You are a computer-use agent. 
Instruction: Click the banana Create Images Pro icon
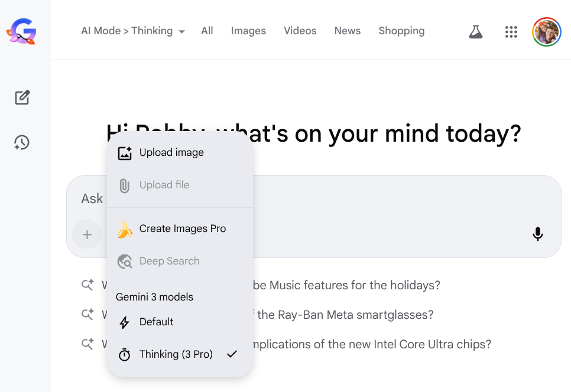(125, 229)
